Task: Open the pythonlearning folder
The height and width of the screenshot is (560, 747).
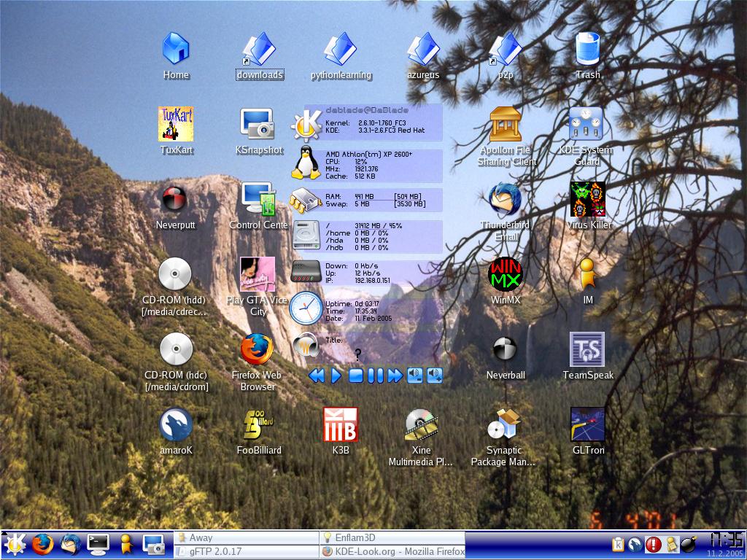Action: pos(340,49)
